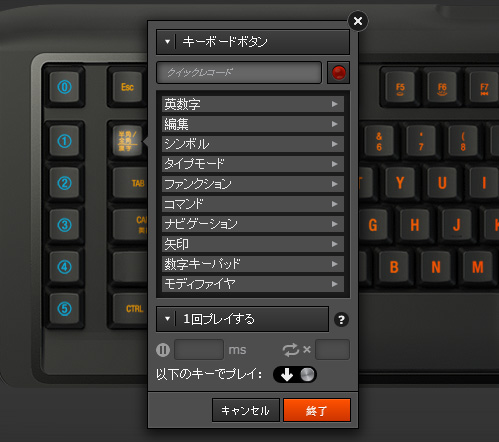499x442 pixels.
Task: Click the pause delay icon
Action: [x=163, y=350]
